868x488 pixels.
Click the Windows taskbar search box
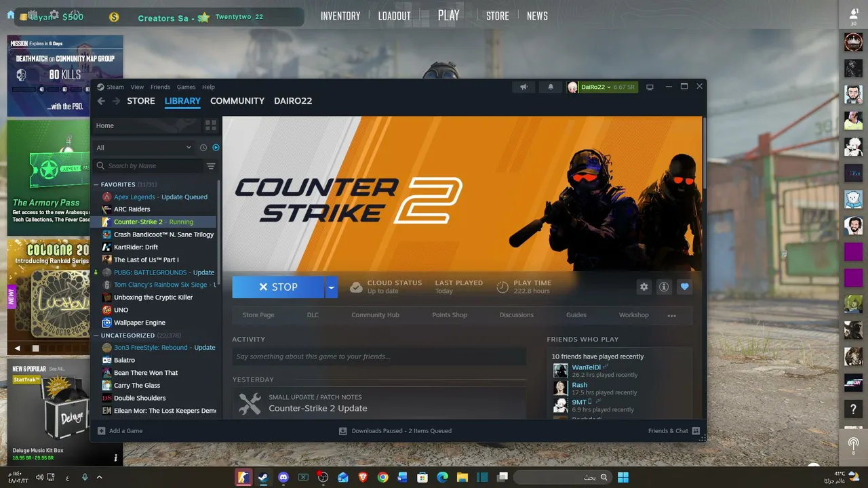(561, 477)
